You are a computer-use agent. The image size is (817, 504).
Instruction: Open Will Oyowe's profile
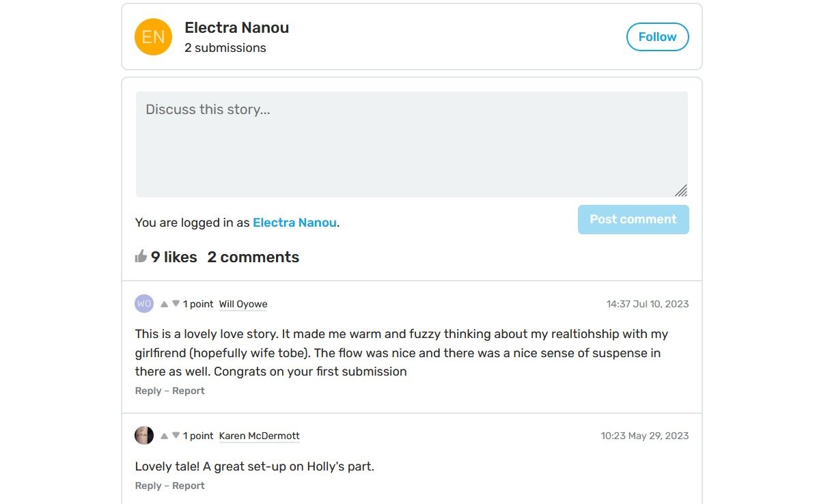pyautogui.click(x=243, y=303)
